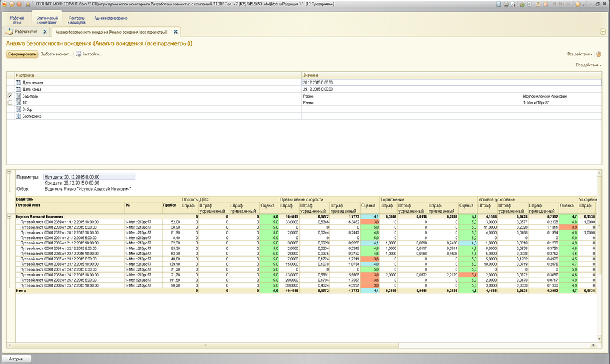Click the horizontal scrollbar right arrow

tap(594, 345)
